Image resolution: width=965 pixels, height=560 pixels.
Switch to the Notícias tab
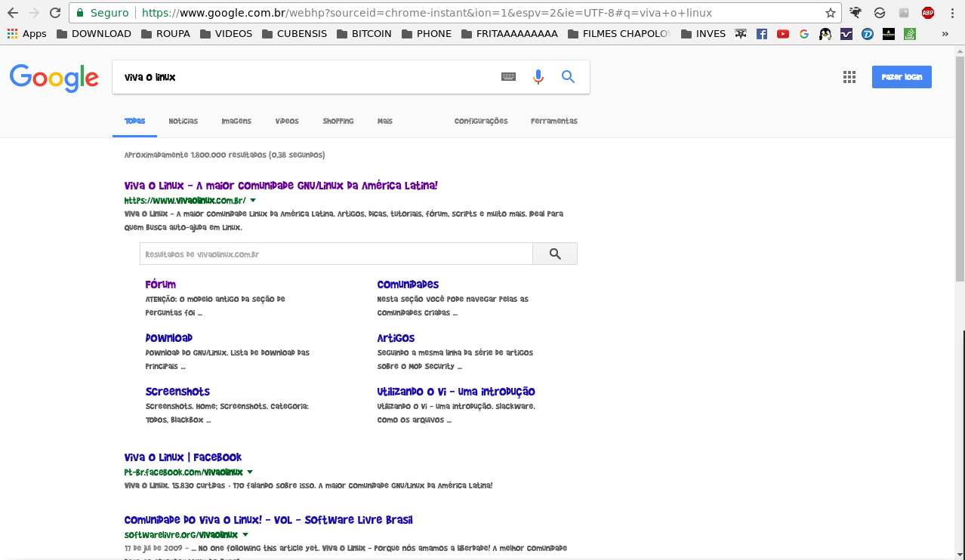click(183, 121)
